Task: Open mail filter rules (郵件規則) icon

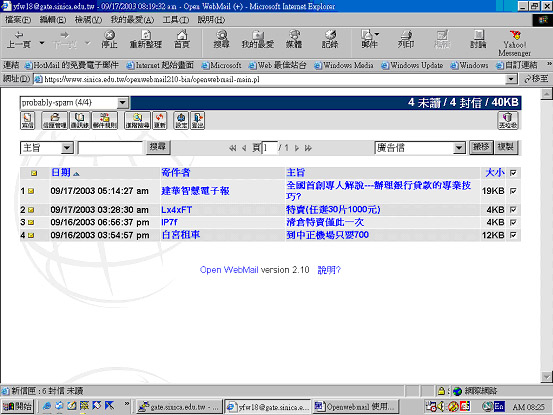Action: [x=105, y=121]
